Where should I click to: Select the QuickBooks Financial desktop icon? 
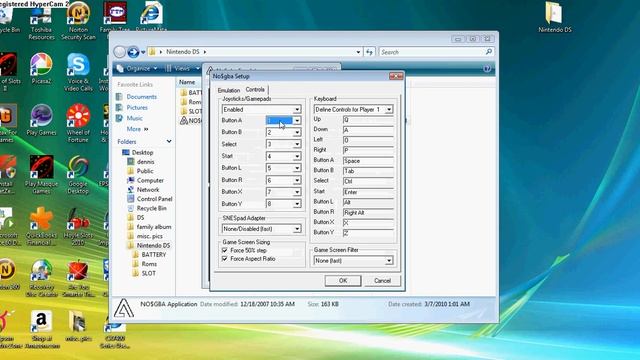(41, 226)
